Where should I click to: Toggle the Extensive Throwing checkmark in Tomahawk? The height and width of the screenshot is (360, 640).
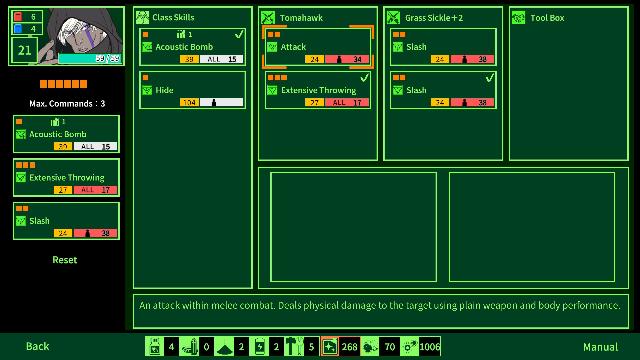tap(364, 78)
